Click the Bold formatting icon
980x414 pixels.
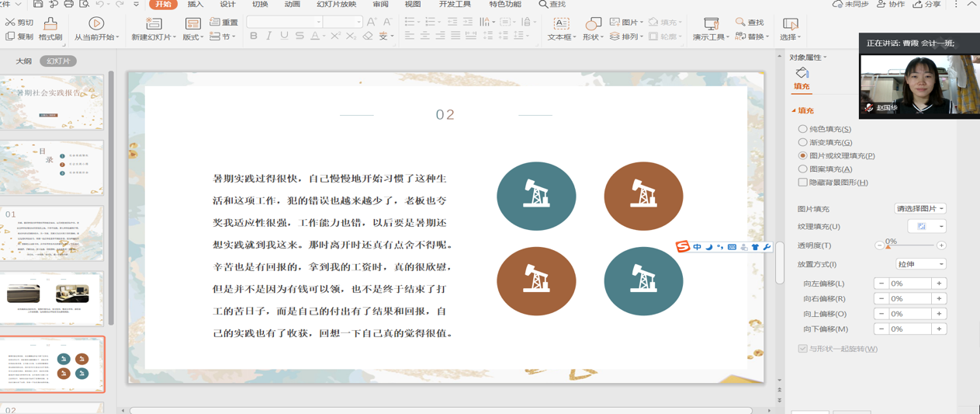254,37
